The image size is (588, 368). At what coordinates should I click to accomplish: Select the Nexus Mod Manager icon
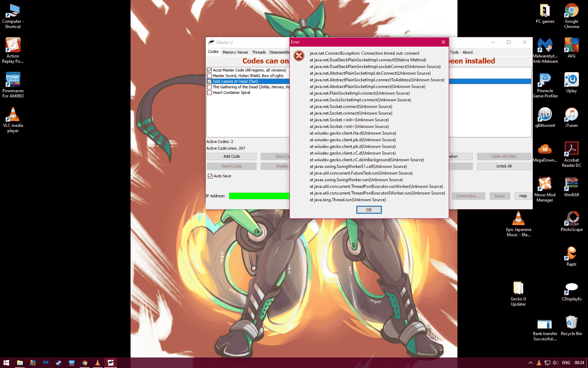coord(545,189)
